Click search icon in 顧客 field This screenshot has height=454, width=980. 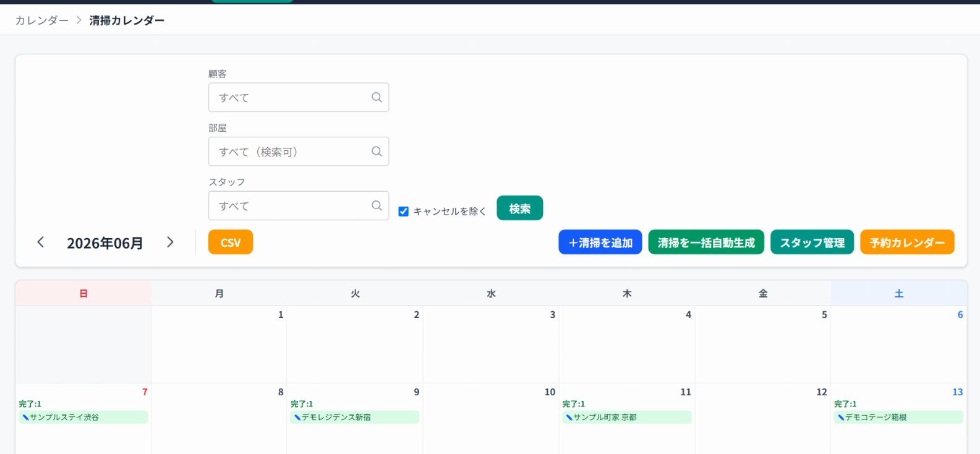(377, 97)
